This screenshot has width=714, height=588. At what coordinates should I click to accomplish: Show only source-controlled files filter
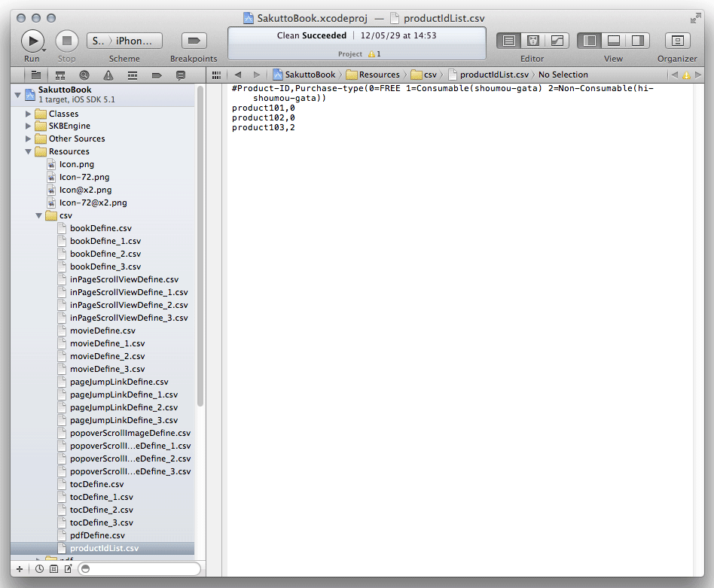point(53,569)
